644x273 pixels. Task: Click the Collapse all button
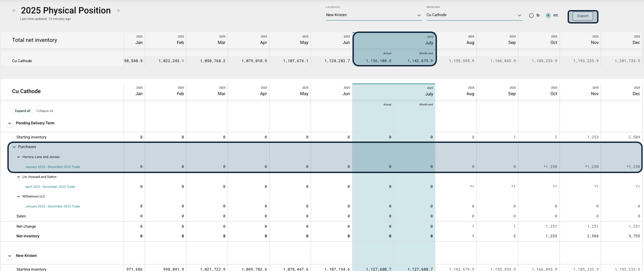[45, 111]
